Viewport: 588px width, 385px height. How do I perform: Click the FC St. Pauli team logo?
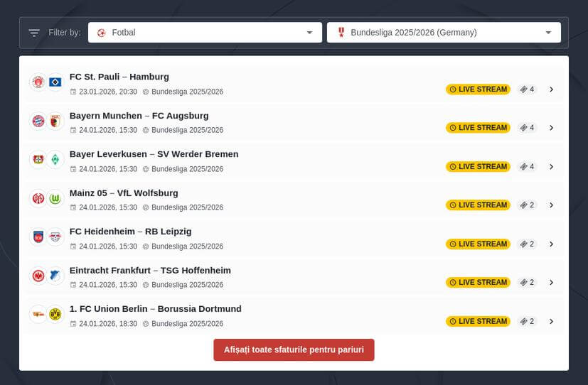pyautogui.click(x=38, y=82)
